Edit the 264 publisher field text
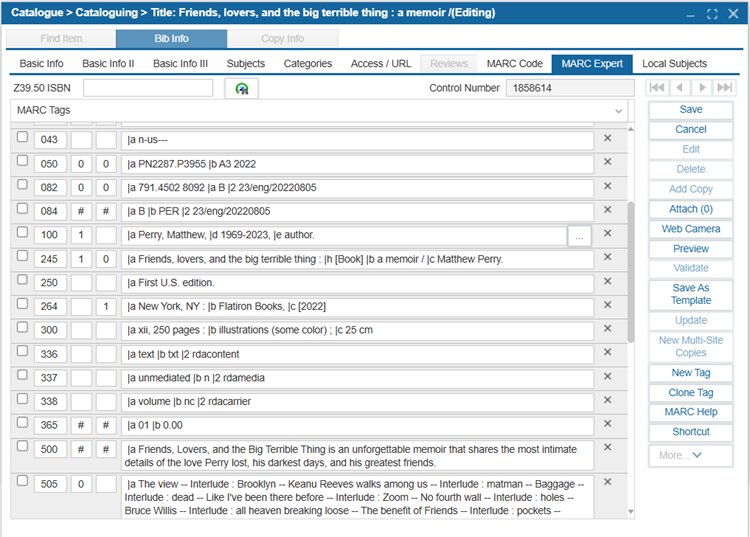 357,307
